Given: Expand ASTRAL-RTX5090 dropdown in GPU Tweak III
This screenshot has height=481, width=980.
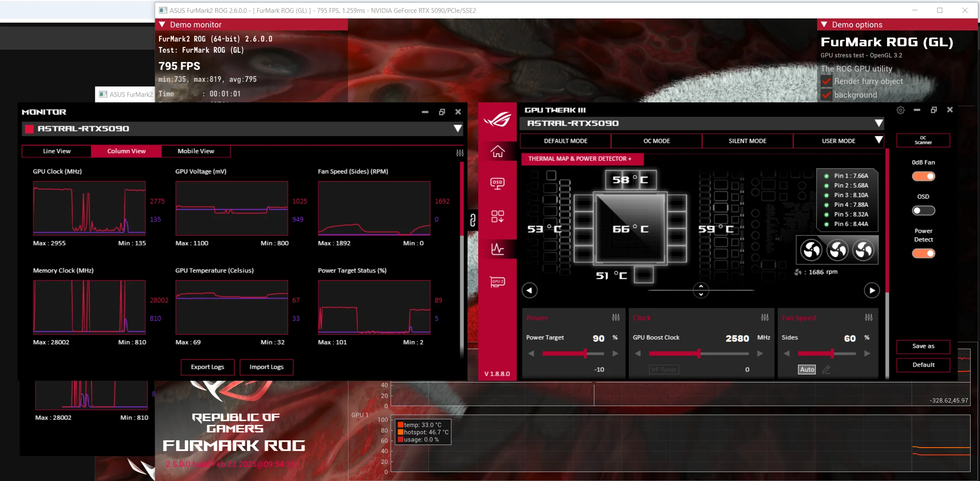Looking at the screenshot, I should 879,123.
